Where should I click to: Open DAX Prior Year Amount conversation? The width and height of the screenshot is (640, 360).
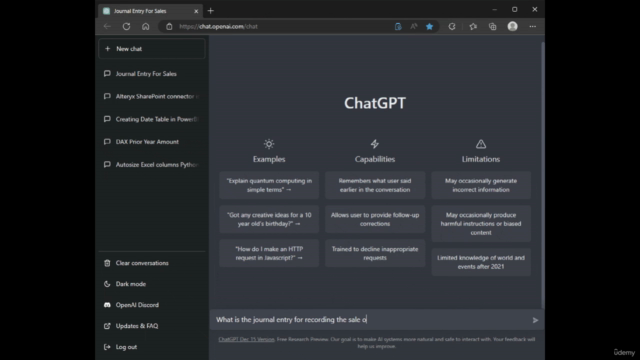152,142
